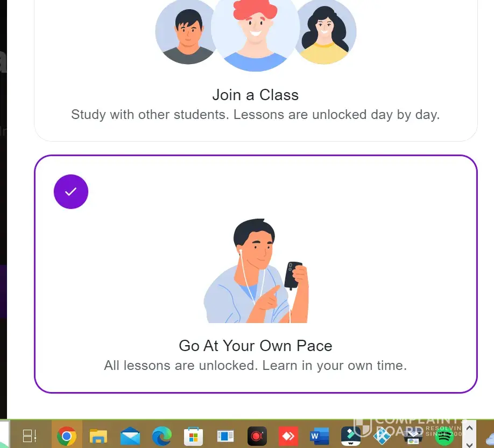This screenshot has height=448, width=494.
Task: Open Task View from the taskbar
Action: 30,436
